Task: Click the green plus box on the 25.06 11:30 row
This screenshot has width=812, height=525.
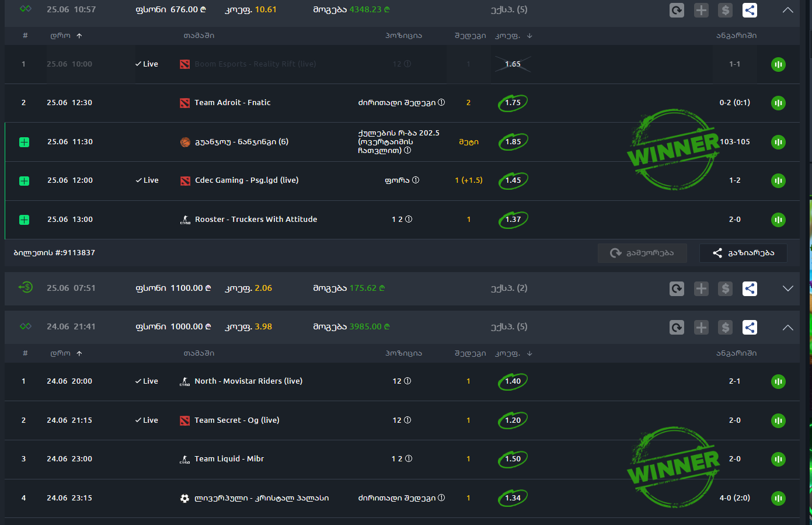Action: point(24,142)
